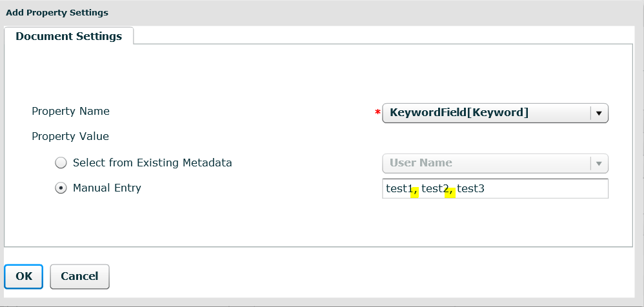Click the 'Manual Entry' label text

point(107,188)
